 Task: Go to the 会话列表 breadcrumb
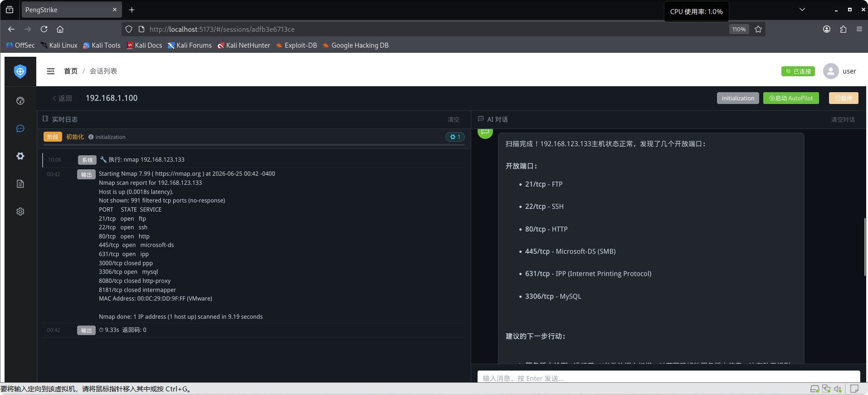103,71
